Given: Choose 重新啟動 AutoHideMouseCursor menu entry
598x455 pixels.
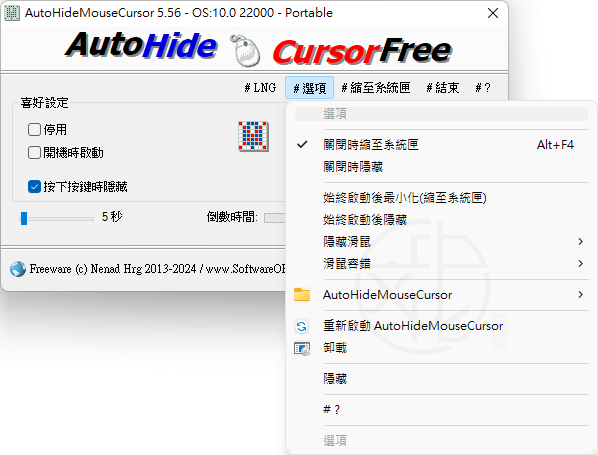Looking at the screenshot, I should pos(441,326).
